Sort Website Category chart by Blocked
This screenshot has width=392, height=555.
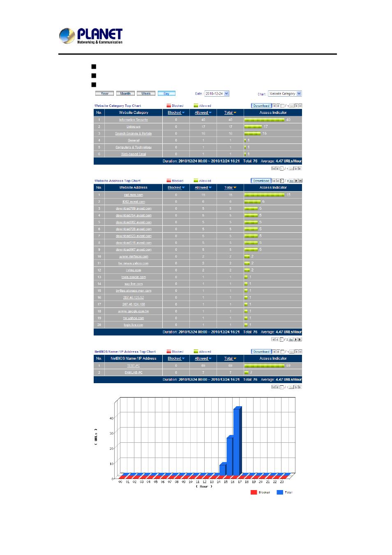point(176,113)
